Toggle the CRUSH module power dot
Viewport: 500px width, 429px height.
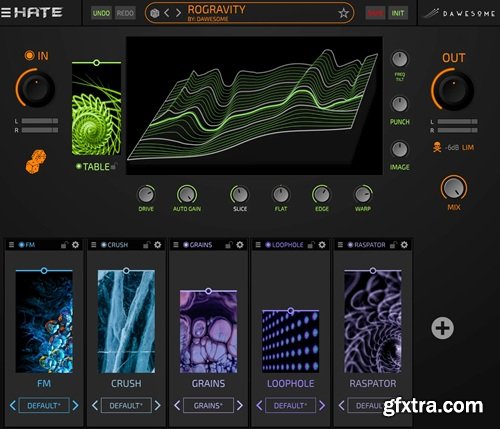click(x=104, y=245)
